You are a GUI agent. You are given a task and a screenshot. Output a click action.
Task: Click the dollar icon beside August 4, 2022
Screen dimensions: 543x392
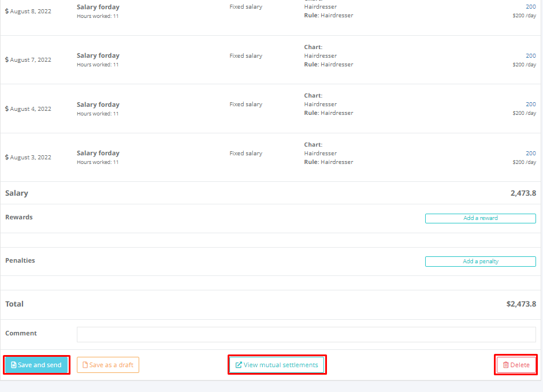coord(7,109)
